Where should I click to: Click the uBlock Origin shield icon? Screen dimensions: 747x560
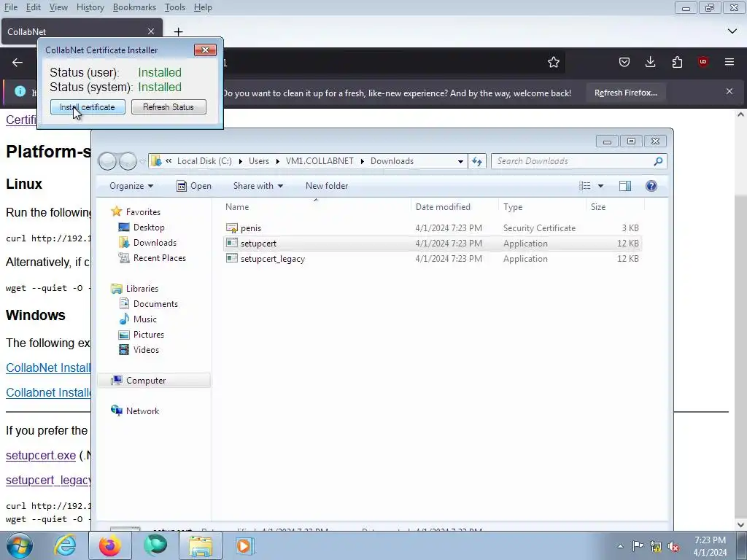(703, 63)
